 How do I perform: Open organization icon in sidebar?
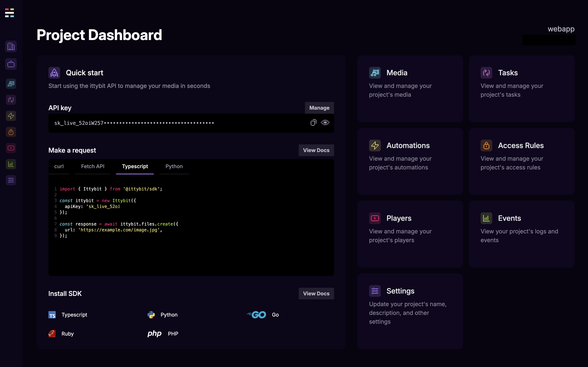11,46
